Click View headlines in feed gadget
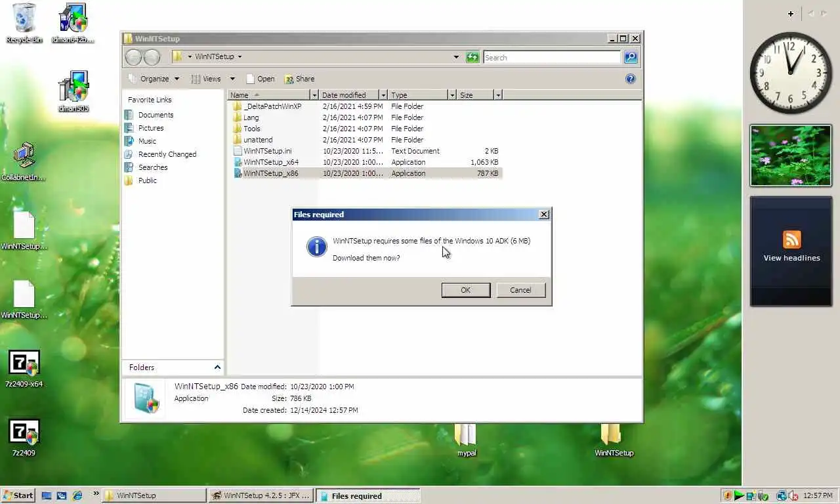The height and width of the screenshot is (504, 840). 791,258
